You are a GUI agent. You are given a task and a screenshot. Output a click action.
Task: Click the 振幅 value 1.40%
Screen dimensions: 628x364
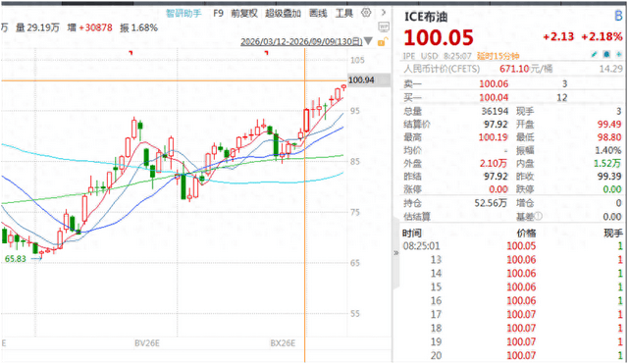click(x=608, y=150)
